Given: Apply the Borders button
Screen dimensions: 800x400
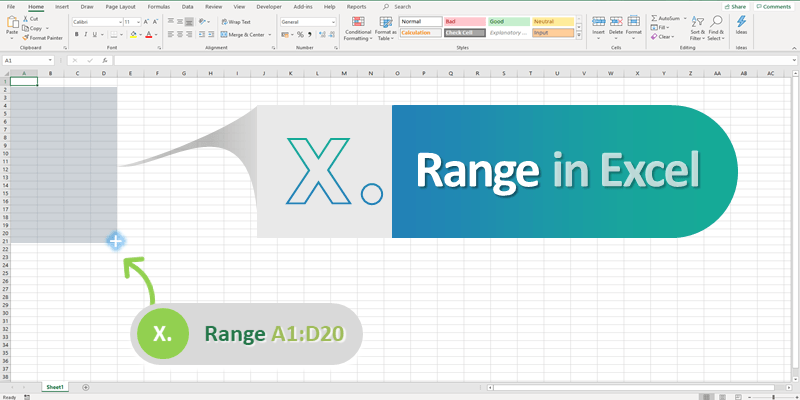Looking at the screenshot, I should click(113, 35).
